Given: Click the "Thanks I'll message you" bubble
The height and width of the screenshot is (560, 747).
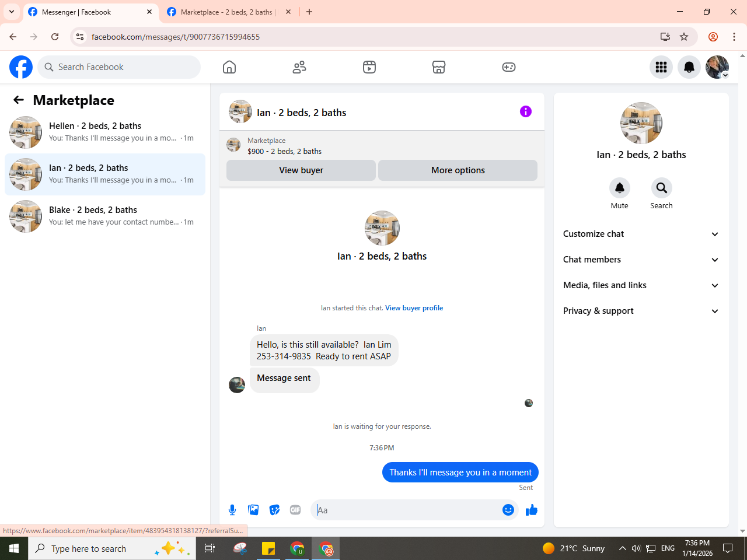Looking at the screenshot, I should (460, 473).
